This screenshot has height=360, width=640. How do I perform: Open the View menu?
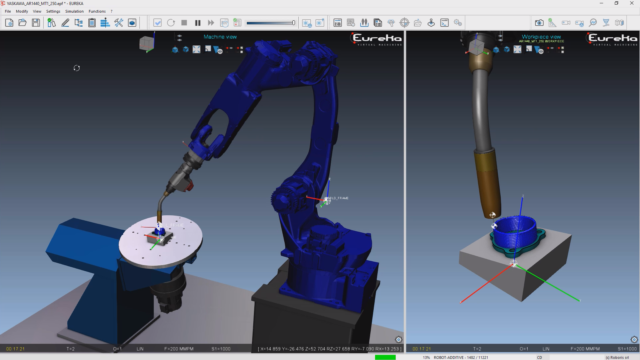(x=37, y=11)
